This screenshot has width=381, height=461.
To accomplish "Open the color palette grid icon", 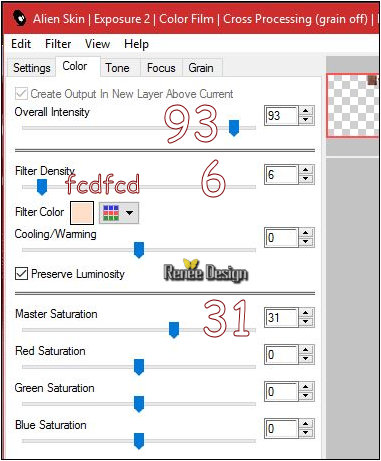I will pos(111,213).
